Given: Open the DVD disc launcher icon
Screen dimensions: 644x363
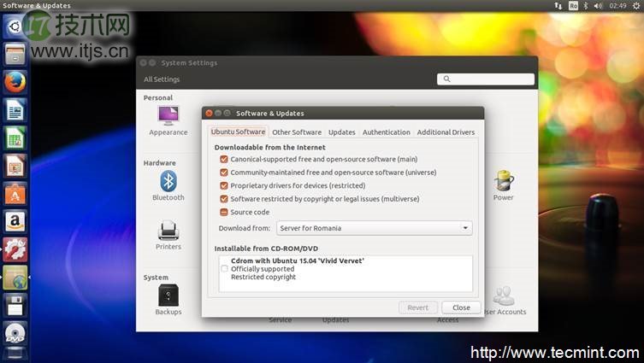Looking at the screenshot, I should [x=15, y=333].
